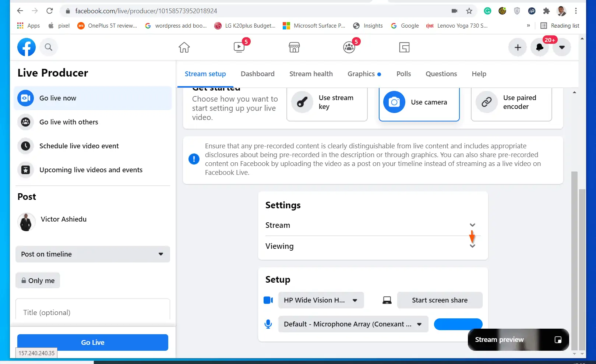Image resolution: width=596 pixels, height=364 pixels.
Task: Select the Use stream key option
Action: [327, 102]
